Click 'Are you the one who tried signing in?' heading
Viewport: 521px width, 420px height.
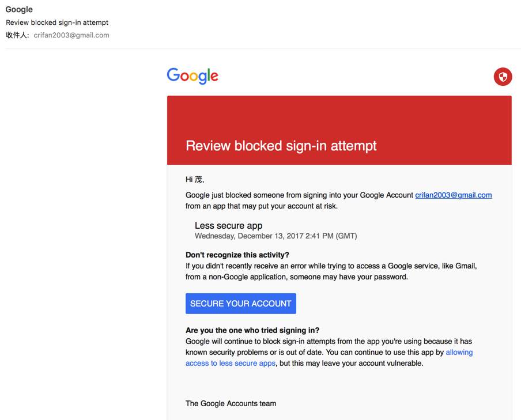coord(252,331)
